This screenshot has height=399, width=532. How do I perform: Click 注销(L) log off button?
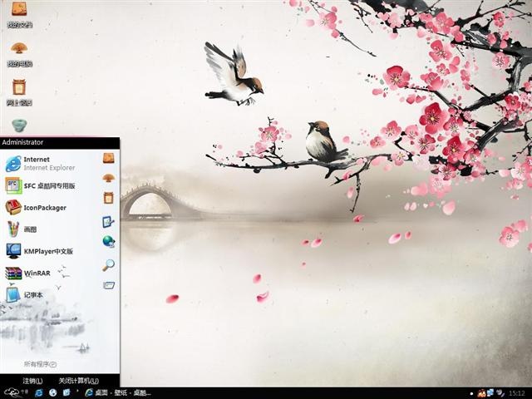click(32, 381)
